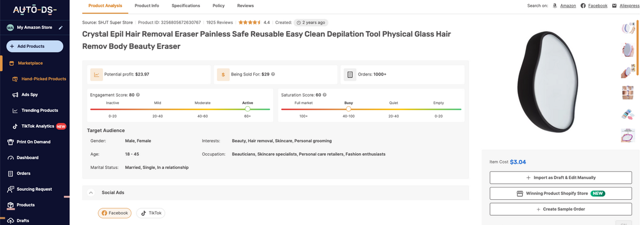Image resolution: width=644 pixels, height=225 pixels.
Task: Click the Add Products button
Action: point(35,47)
